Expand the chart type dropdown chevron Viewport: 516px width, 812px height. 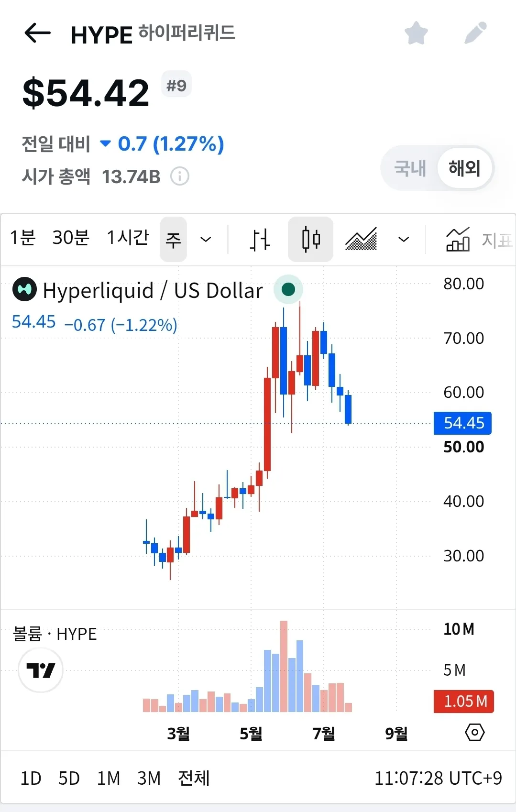click(404, 239)
